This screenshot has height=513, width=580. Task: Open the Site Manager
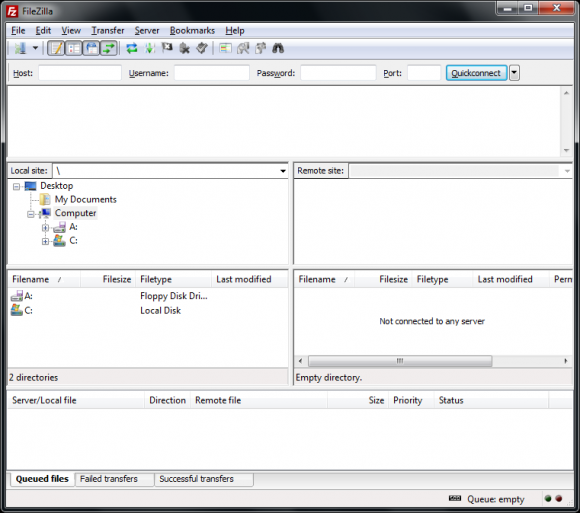pos(20,48)
